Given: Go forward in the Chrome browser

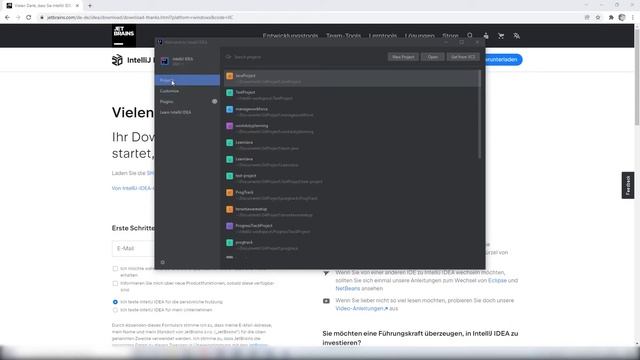Looking at the screenshot, I should (x=18, y=18).
